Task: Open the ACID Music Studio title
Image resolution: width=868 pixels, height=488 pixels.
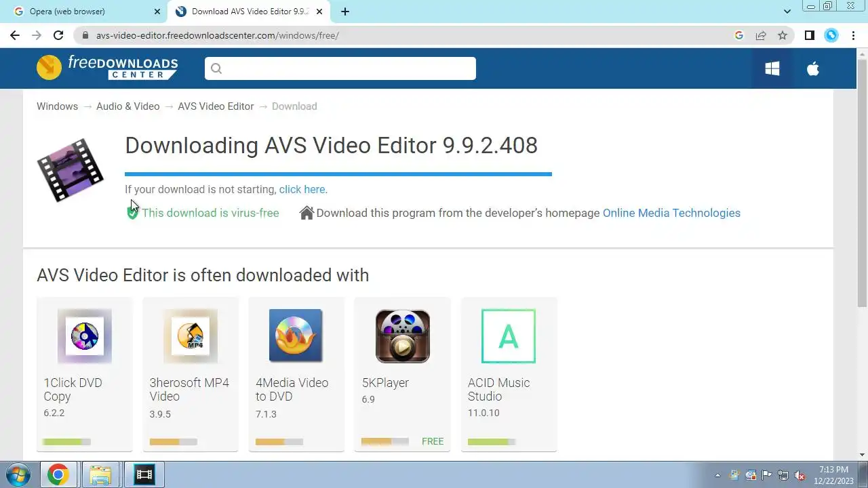Action: click(498, 390)
